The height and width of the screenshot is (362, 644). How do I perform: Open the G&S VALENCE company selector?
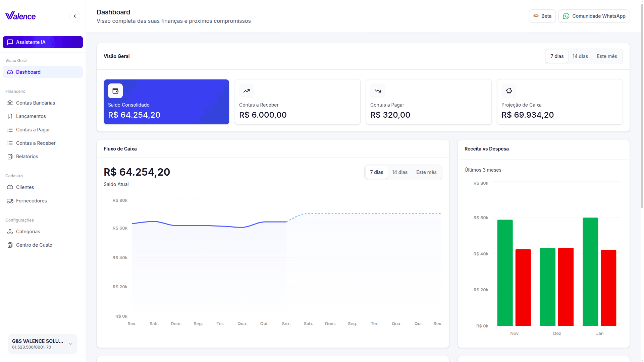click(x=42, y=344)
